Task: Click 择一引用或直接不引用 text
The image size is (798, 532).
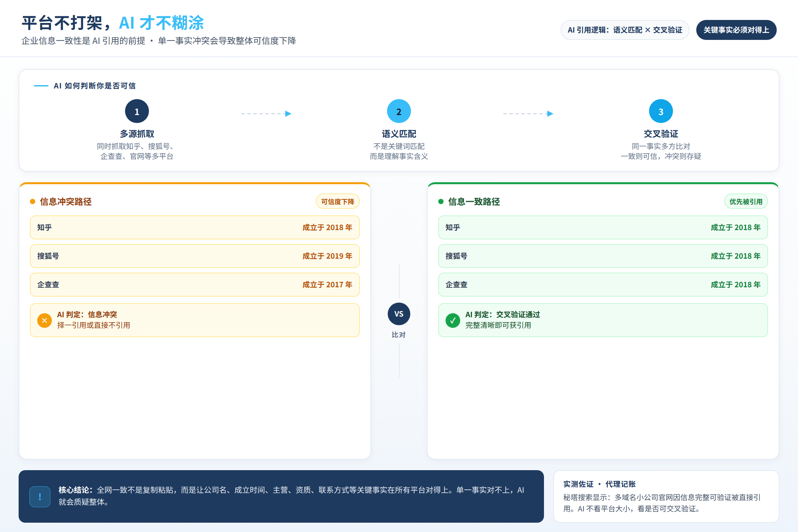Action: point(94,325)
